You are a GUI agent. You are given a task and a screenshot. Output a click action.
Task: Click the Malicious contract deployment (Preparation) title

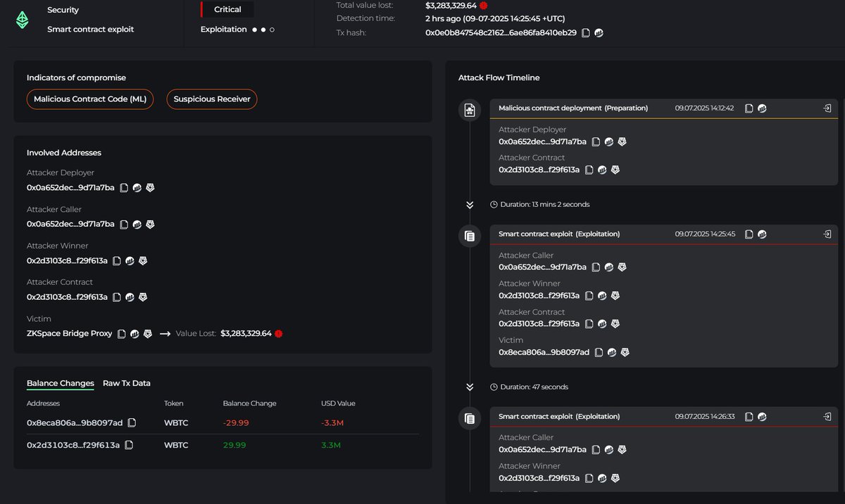coord(573,108)
